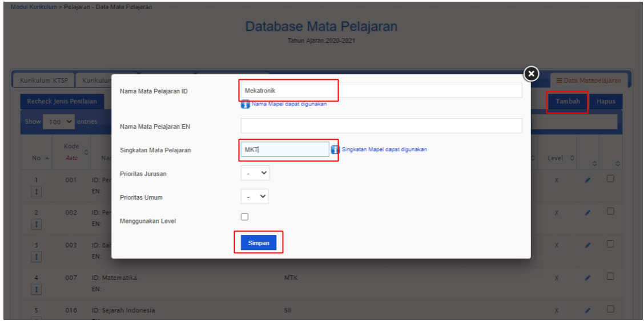Click the Modul Kurikulum breadcrumb link
Image resolution: width=644 pixels, height=321 pixels.
[x=34, y=7]
